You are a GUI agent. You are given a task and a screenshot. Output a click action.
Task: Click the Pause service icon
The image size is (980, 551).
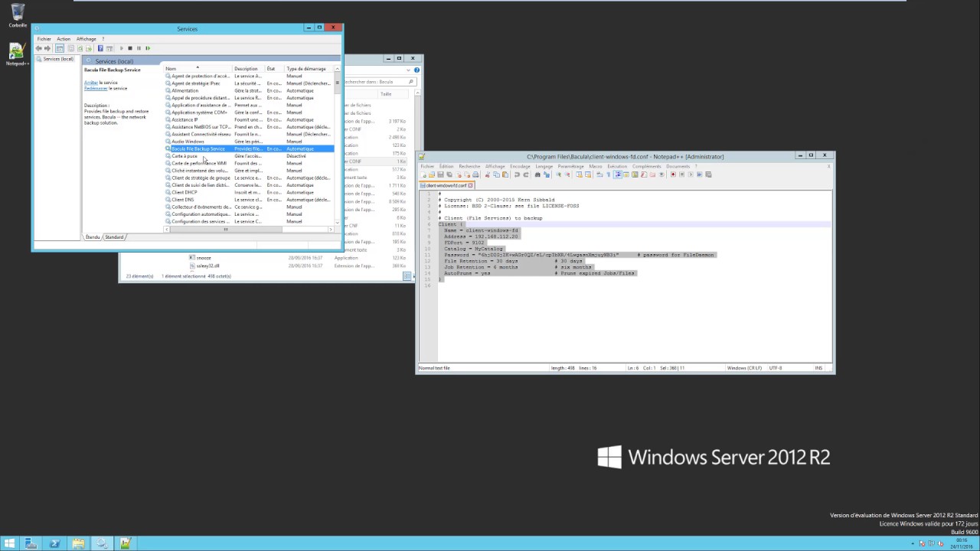(x=139, y=48)
